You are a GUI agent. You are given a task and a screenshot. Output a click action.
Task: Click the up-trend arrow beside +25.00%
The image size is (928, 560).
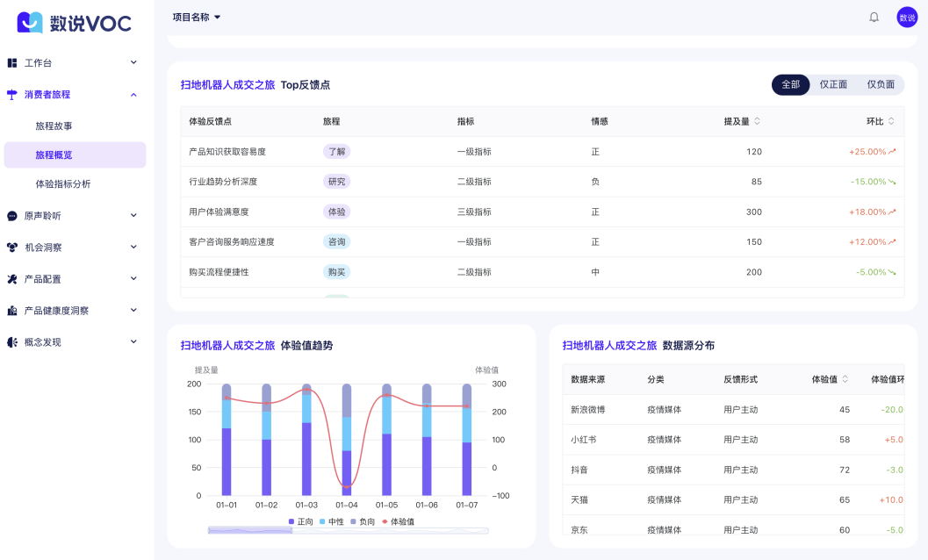(892, 152)
